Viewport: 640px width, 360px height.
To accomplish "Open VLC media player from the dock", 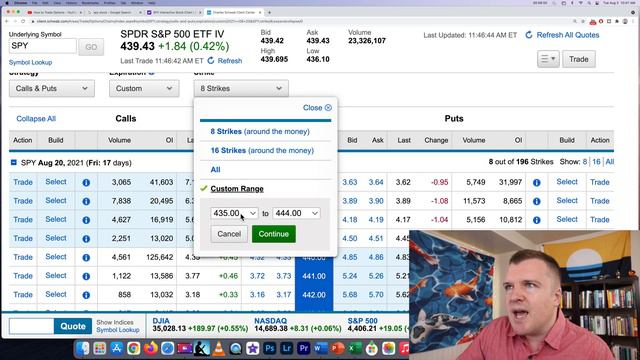I will (x=219, y=348).
